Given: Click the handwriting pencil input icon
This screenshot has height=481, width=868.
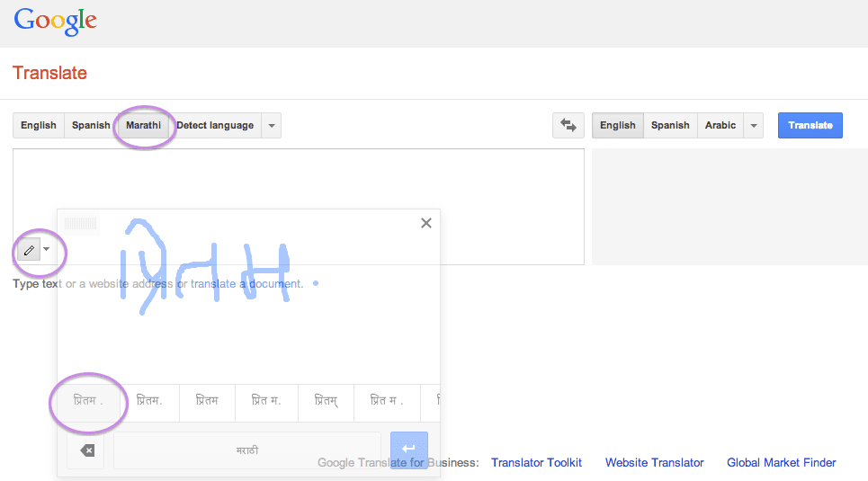Looking at the screenshot, I should pyautogui.click(x=30, y=250).
